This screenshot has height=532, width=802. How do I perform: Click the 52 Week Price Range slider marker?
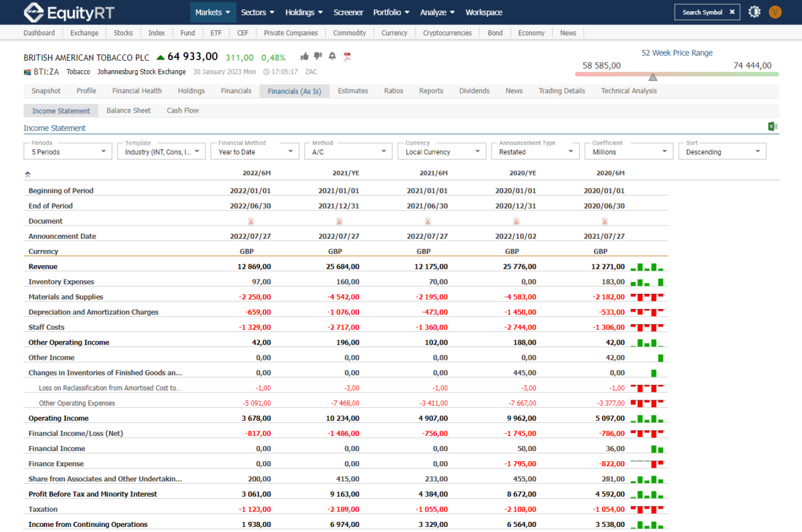[654, 78]
